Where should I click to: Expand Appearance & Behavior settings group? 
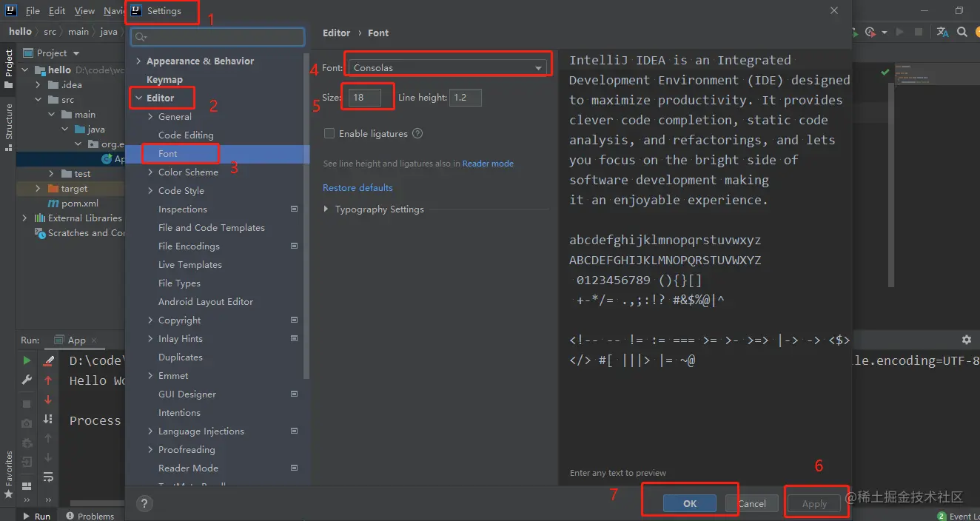[138, 61]
